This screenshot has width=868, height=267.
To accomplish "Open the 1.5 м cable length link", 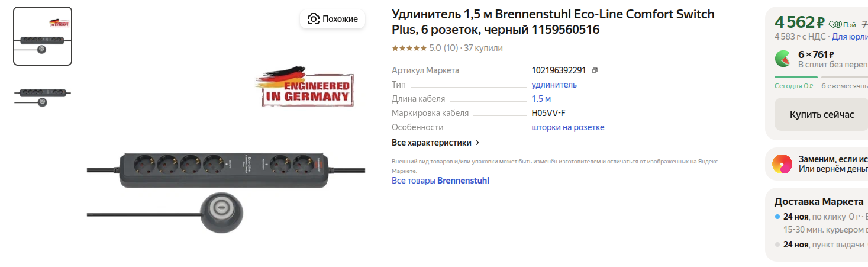I will point(541,99).
